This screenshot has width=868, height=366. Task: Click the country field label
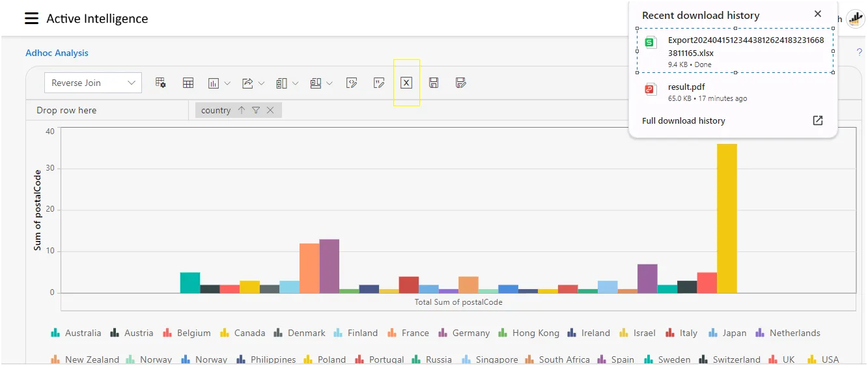click(x=216, y=110)
